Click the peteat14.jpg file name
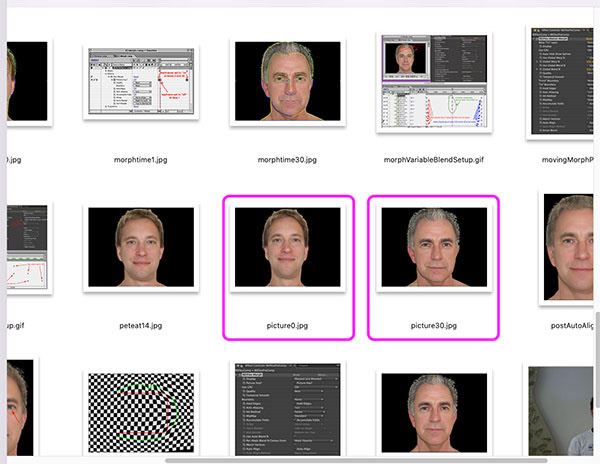600x464 pixels. (x=140, y=326)
